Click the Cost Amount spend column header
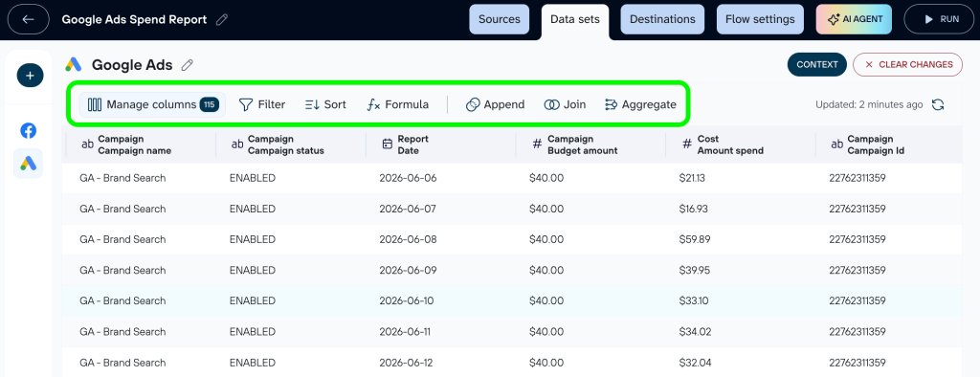 coord(742,144)
